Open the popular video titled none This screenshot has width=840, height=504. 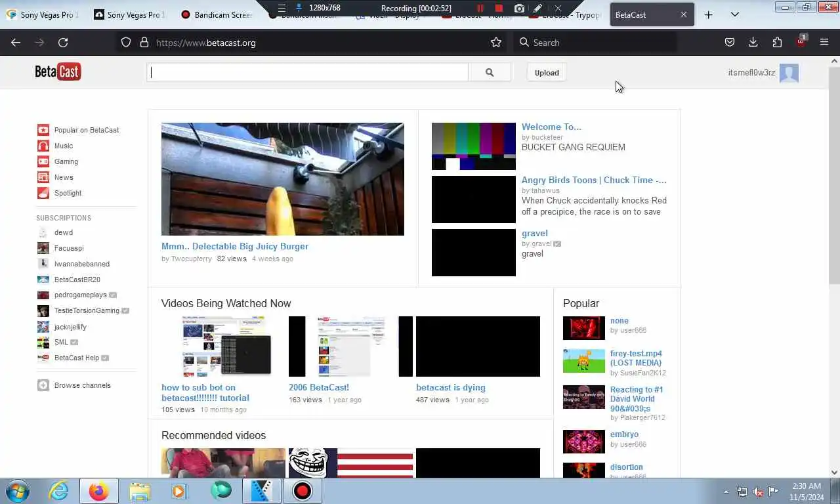tap(619, 321)
